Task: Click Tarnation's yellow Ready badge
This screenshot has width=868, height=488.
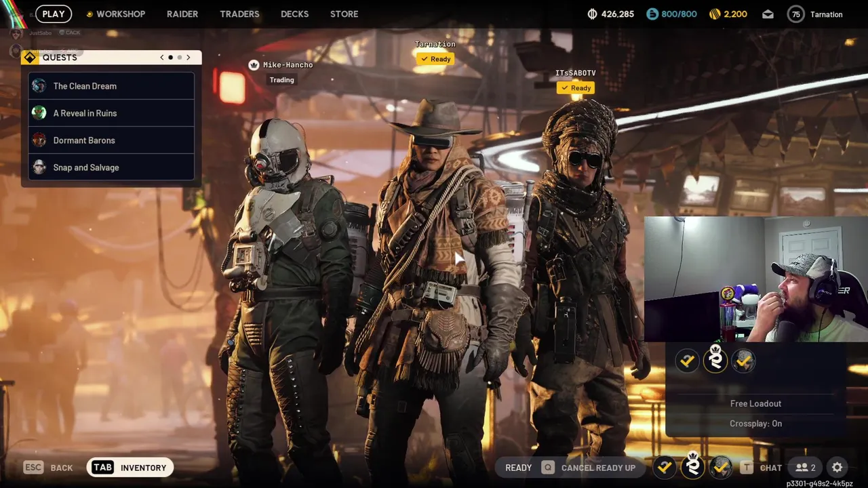Action: pos(435,59)
